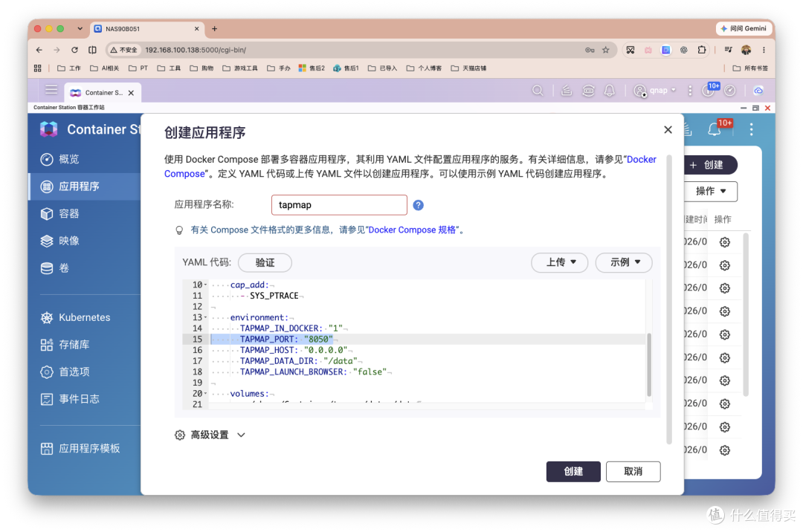Click the browser back arrow

coord(39,50)
